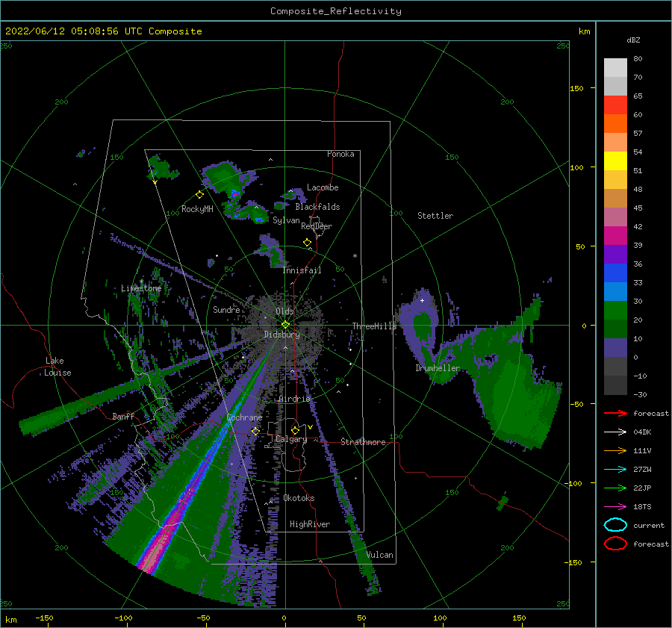Click the Stettler label
The width and height of the screenshot is (672, 628).
pyautogui.click(x=435, y=216)
